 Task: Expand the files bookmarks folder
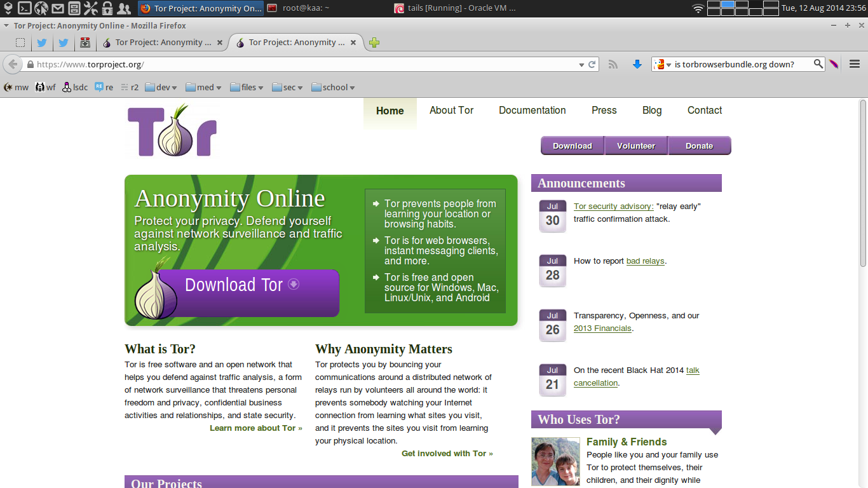click(x=247, y=88)
